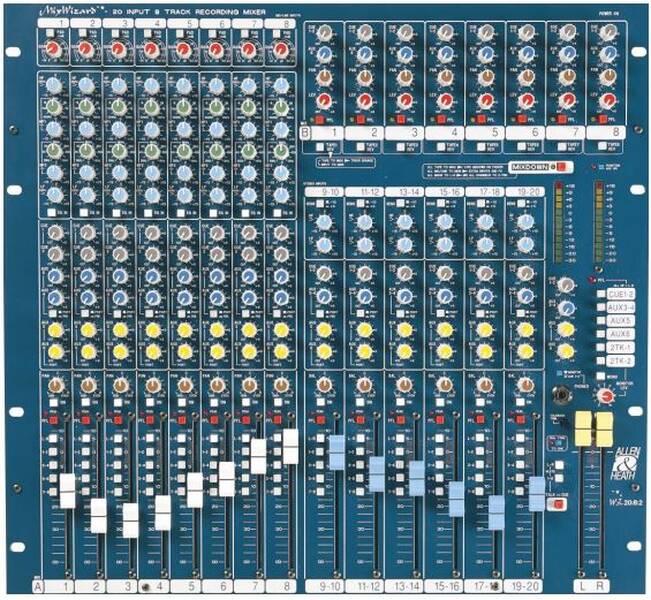The image size is (651, 600).
Task: Grab stereo channel 17-18 blue fader
Action: coord(496,512)
